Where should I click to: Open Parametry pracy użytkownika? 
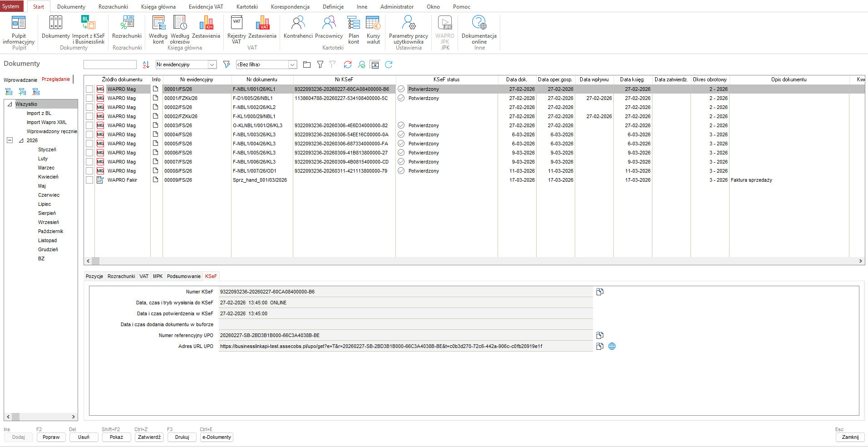point(408,29)
